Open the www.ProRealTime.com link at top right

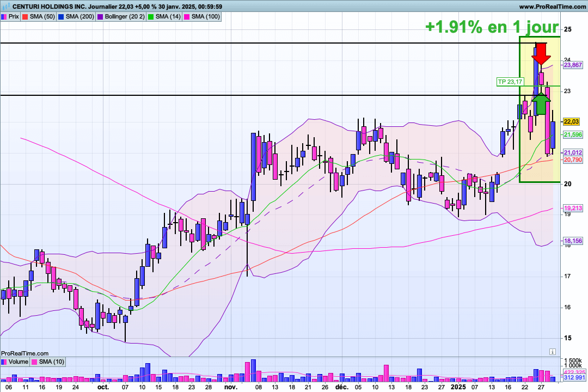point(553,7)
